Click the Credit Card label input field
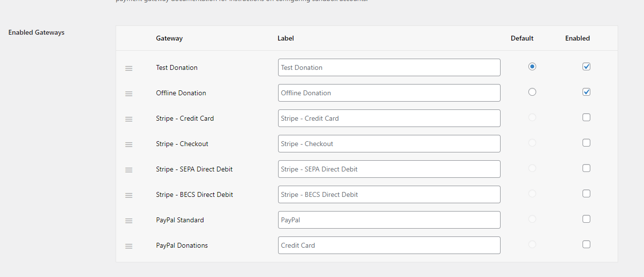Viewport: 644px width, 277px height. 389,245
